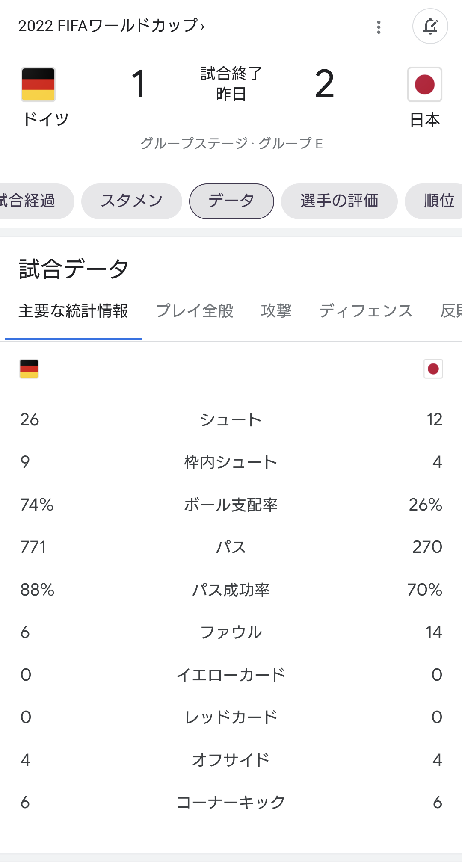The width and height of the screenshot is (462, 868).
Task: Tap the bell notification icon
Action: pyautogui.click(x=430, y=26)
